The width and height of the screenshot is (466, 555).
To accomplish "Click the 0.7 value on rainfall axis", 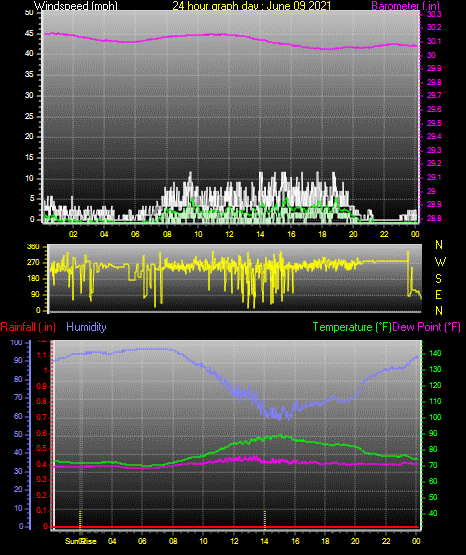I will coord(42,417).
